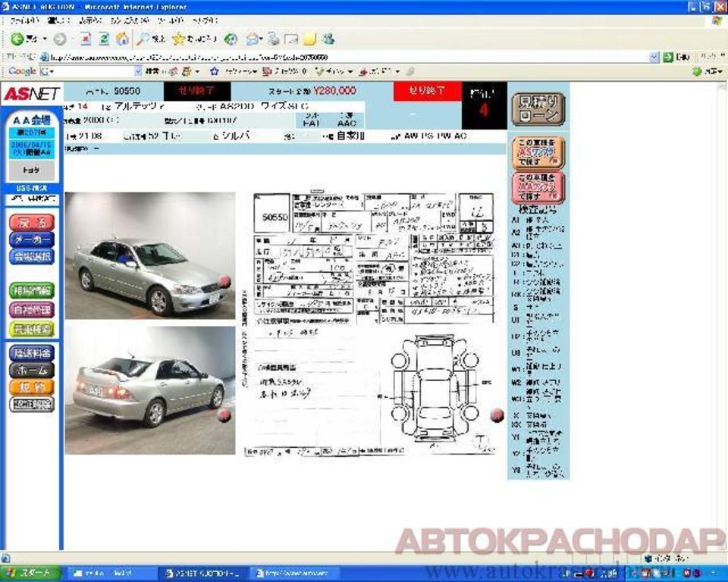Click the Go button beside the address bar
The width and height of the screenshot is (728, 582).
[676, 58]
